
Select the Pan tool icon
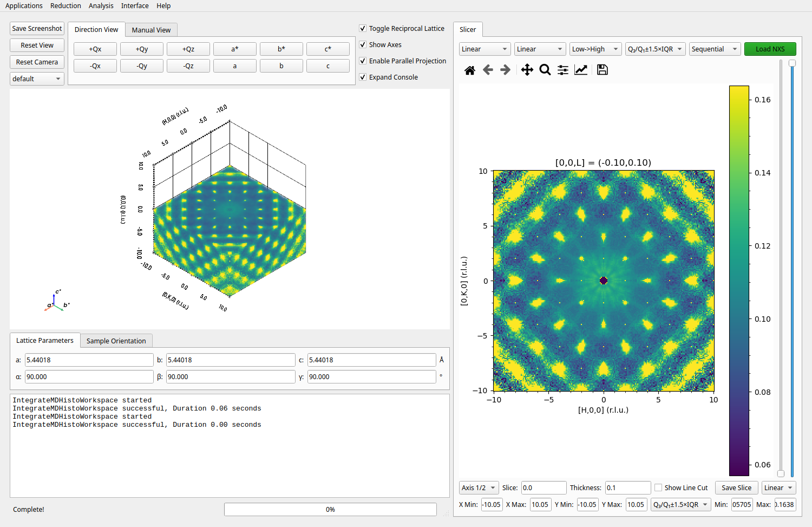tap(527, 70)
